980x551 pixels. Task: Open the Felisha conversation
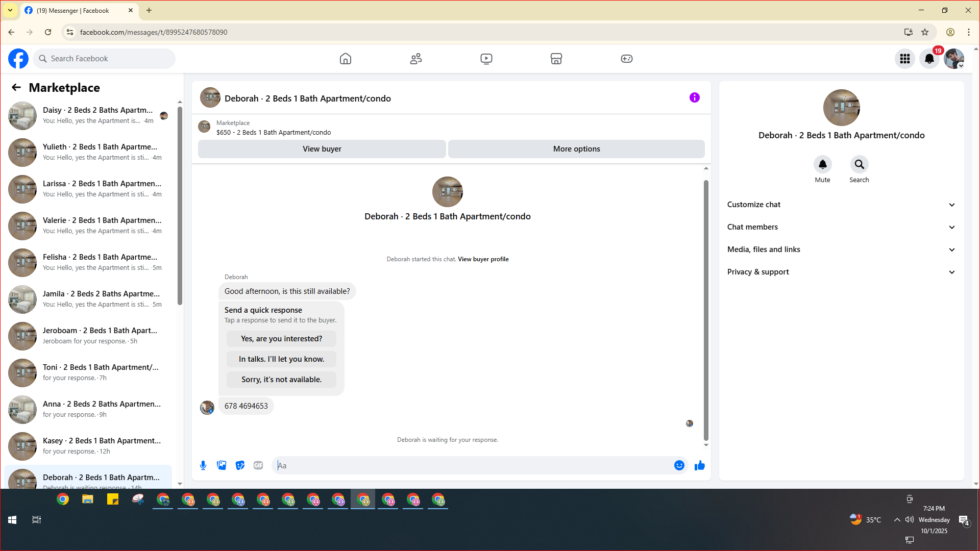tap(88, 263)
